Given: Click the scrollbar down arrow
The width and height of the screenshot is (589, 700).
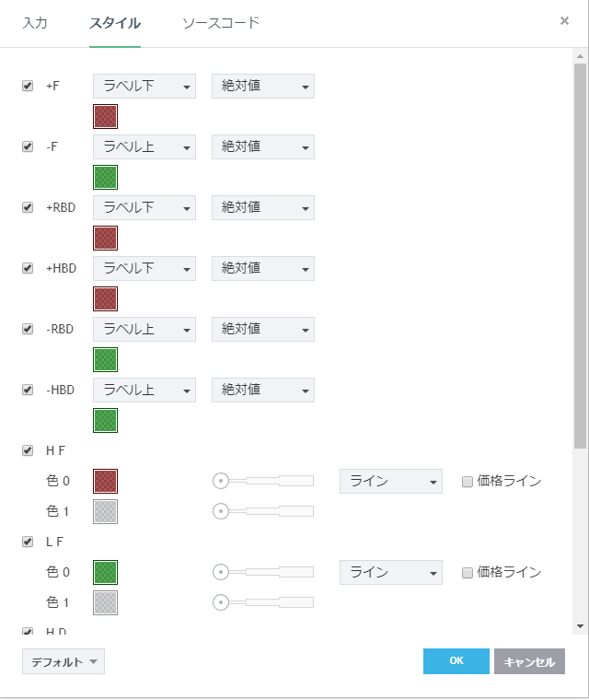Looking at the screenshot, I should (580, 625).
